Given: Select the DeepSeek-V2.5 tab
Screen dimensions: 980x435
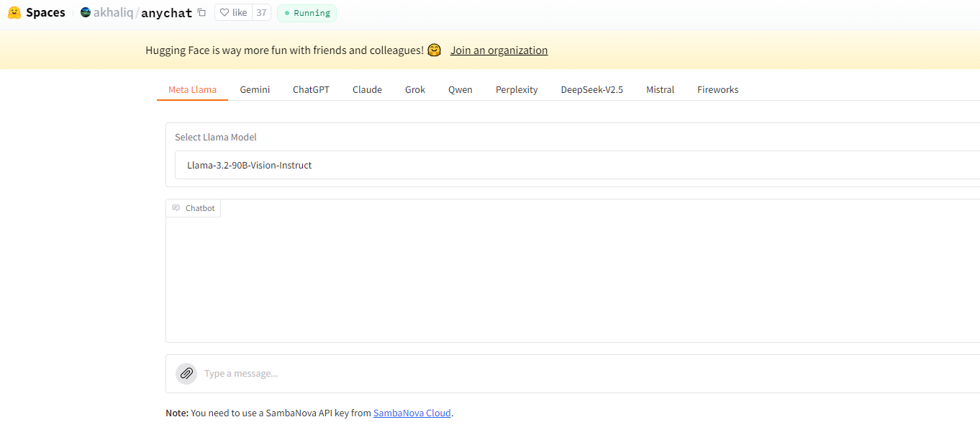Looking at the screenshot, I should point(592,89).
